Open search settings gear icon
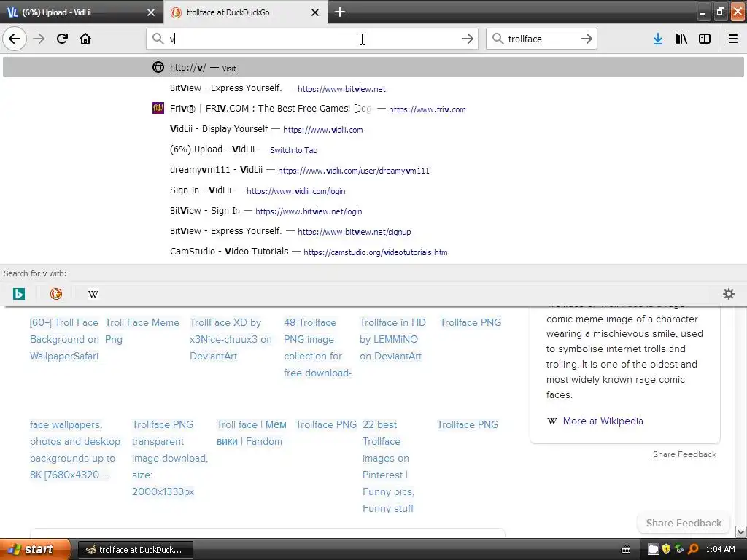 click(729, 294)
